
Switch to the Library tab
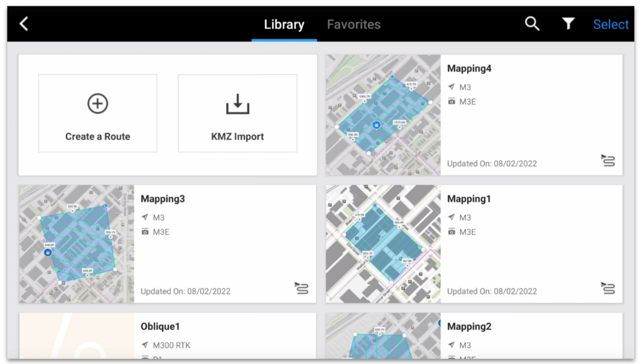pos(284,25)
